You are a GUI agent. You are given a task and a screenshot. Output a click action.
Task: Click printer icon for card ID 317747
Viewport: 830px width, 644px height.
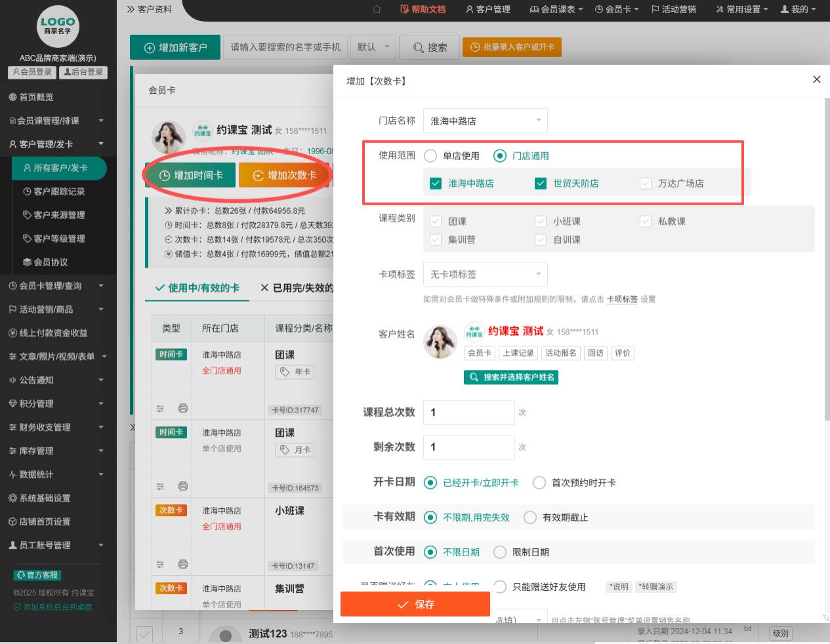tap(183, 408)
